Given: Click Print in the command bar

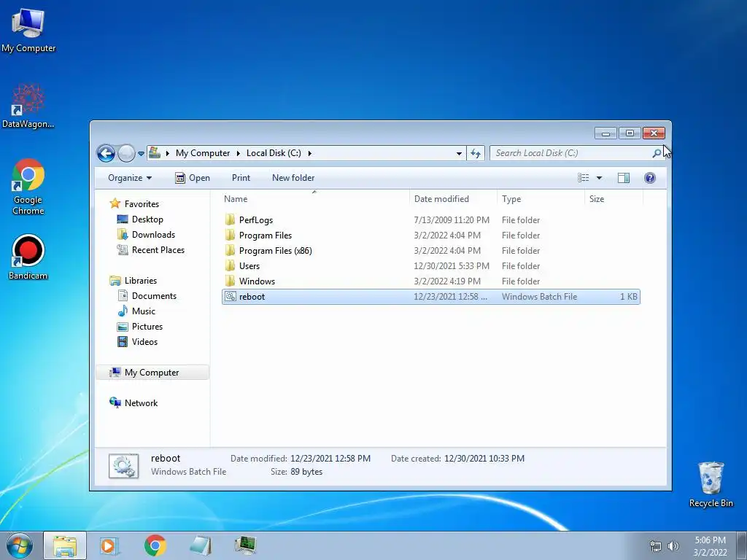Looking at the screenshot, I should click(x=241, y=178).
